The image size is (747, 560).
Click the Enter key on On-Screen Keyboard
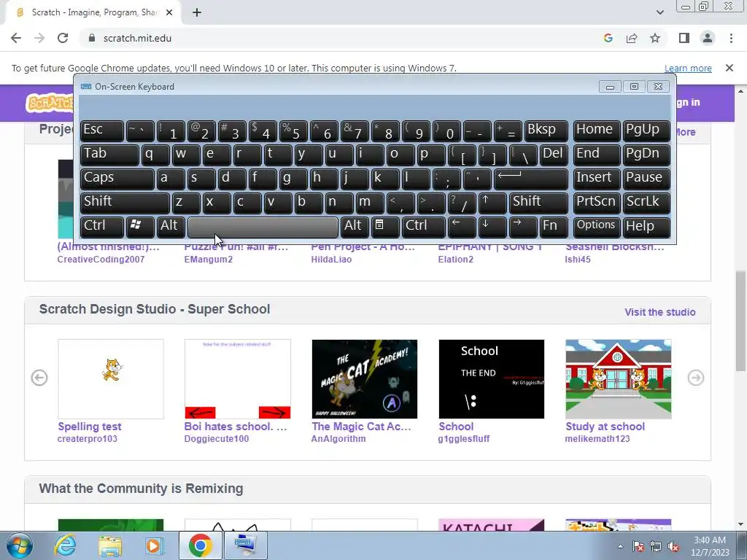click(531, 179)
